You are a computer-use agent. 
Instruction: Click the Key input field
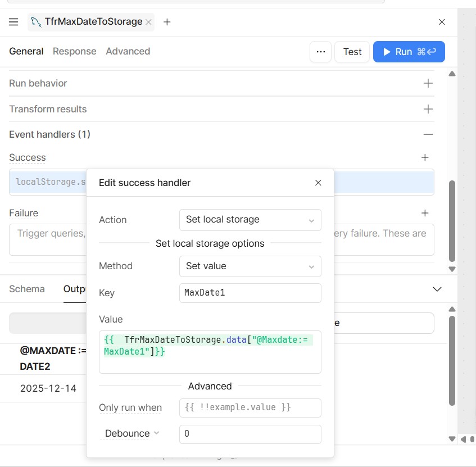(250, 293)
